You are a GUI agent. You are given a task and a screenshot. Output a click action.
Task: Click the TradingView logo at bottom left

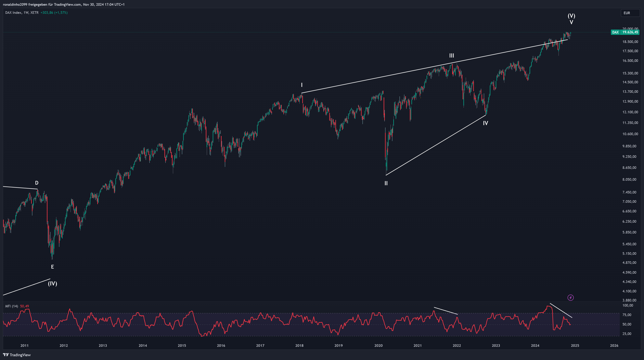pyautogui.click(x=17, y=355)
